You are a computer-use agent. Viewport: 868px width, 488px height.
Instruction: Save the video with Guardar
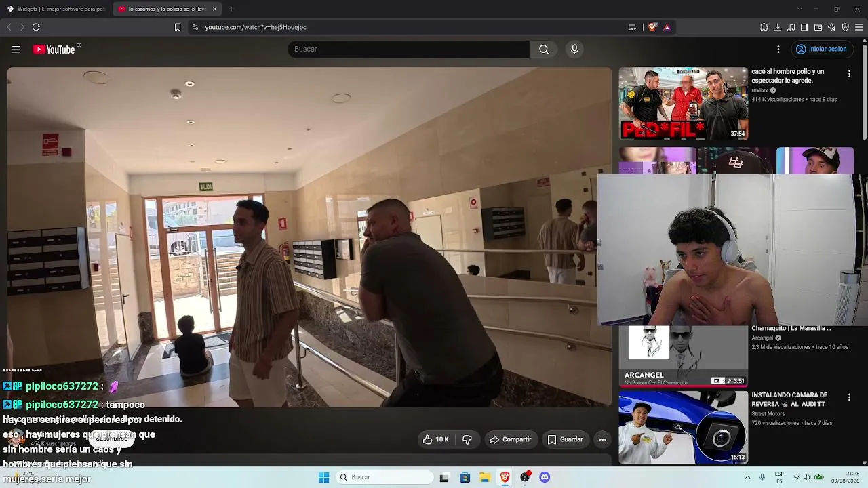pyautogui.click(x=565, y=440)
